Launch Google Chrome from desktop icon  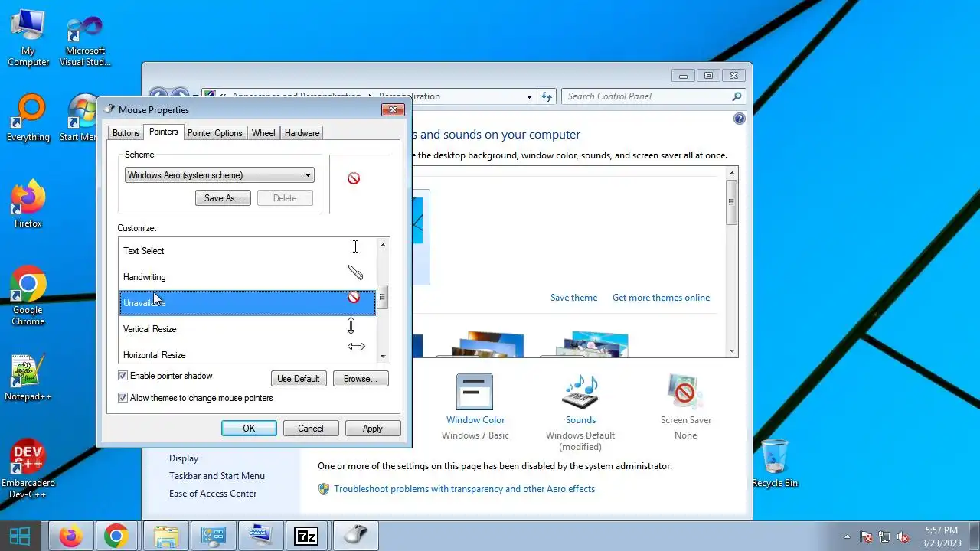pyautogui.click(x=28, y=296)
